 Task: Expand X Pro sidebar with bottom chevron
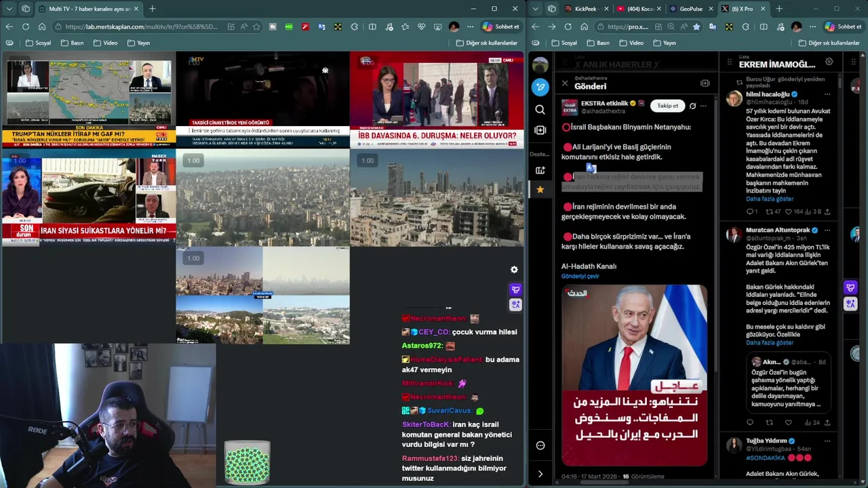[540, 474]
